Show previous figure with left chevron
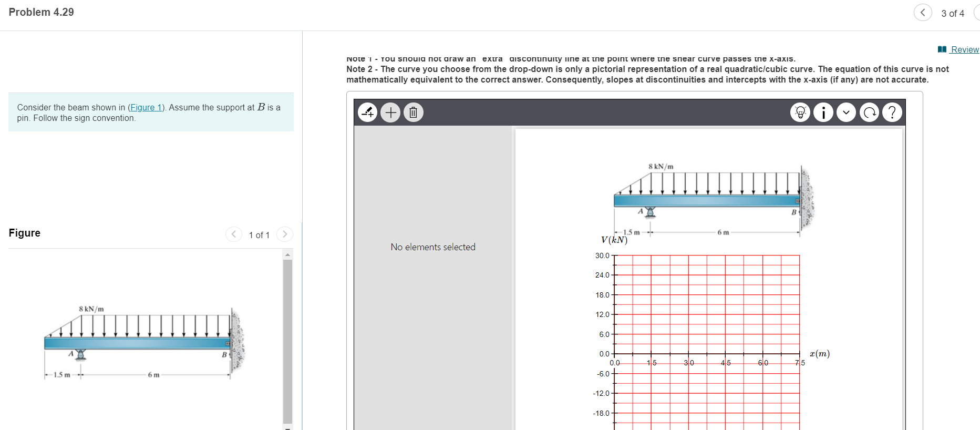 tap(234, 234)
